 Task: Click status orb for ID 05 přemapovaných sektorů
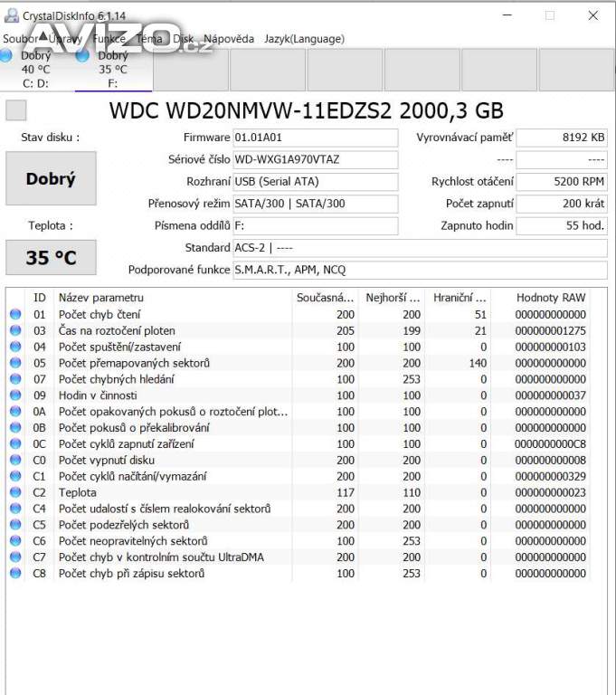15,363
